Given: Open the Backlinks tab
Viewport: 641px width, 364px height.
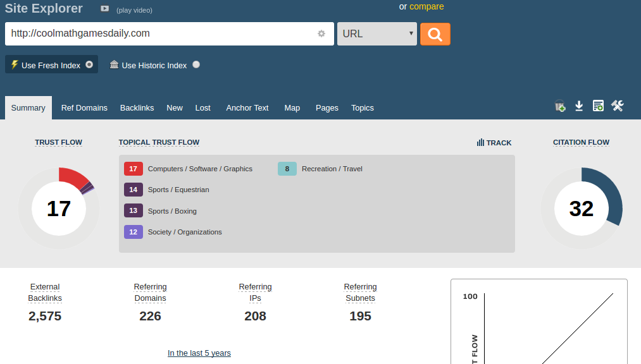Looking at the screenshot, I should pos(137,107).
